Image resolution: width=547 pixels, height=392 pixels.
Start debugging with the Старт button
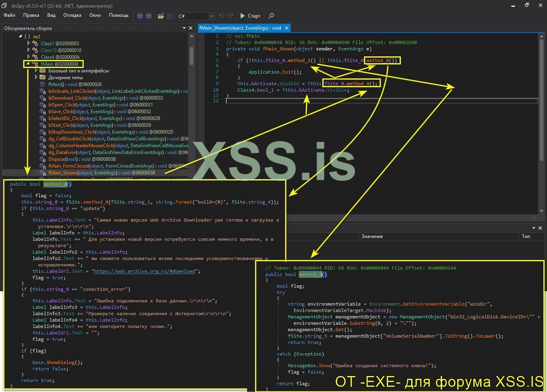pyautogui.click(x=250, y=16)
